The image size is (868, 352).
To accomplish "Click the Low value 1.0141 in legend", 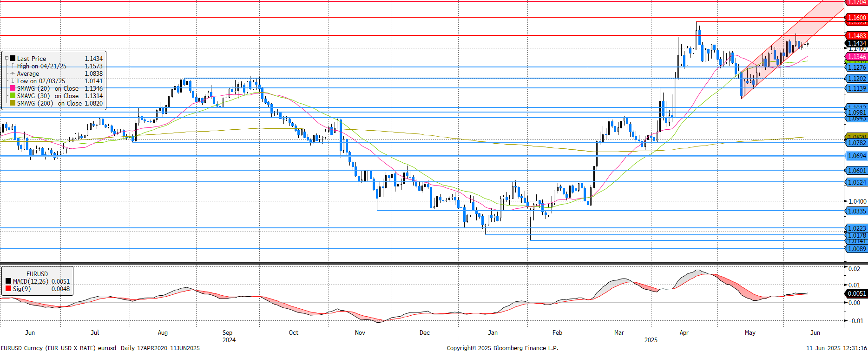I will coord(93,81).
